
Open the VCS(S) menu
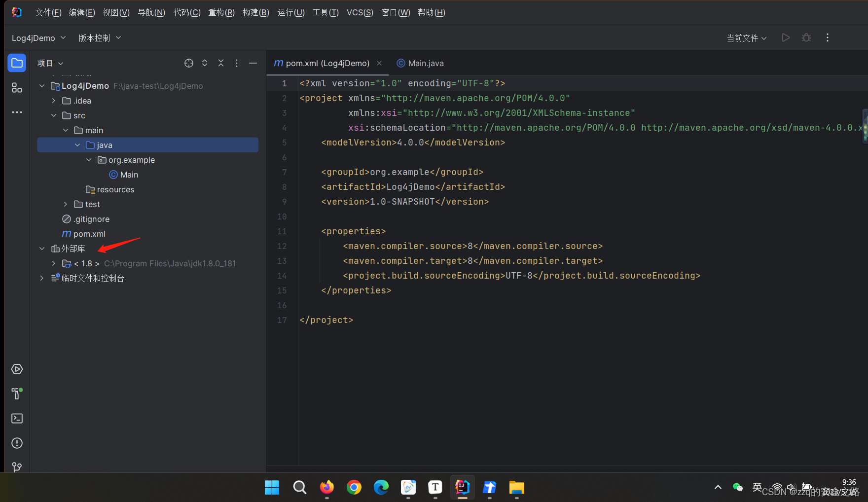360,12
